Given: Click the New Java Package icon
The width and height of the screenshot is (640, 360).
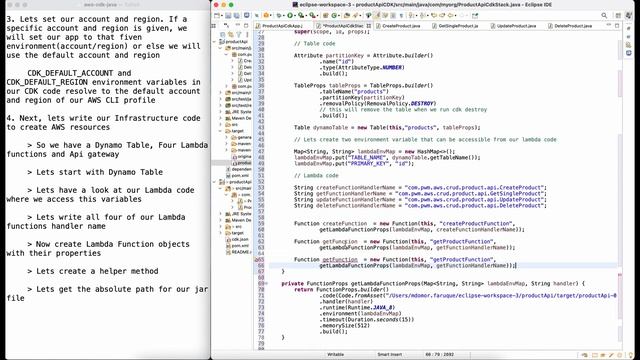Looking at the screenshot, I should tap(326, 16).
